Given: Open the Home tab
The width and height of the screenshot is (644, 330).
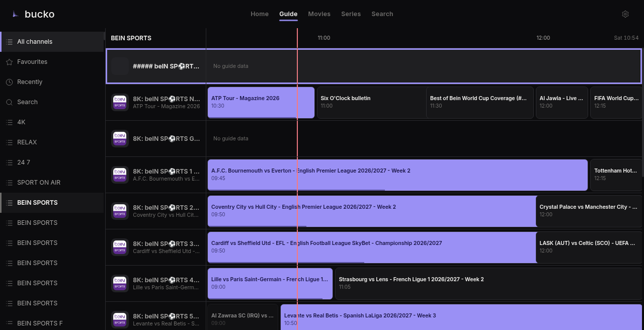Looking at the screenshot, I should (x=260, y=14).
